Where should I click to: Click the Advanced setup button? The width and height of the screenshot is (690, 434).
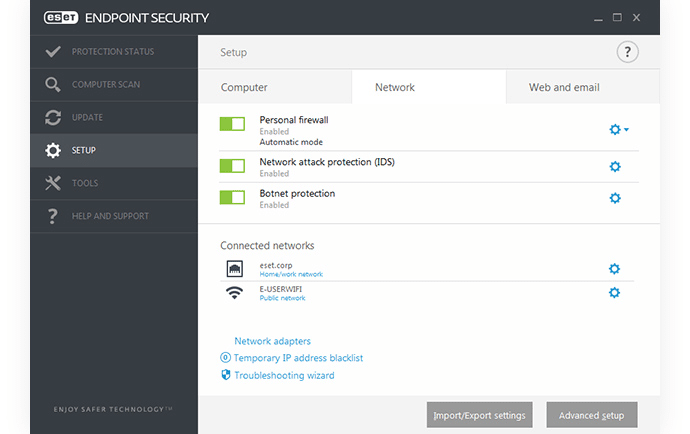click(x=591, y=415)
